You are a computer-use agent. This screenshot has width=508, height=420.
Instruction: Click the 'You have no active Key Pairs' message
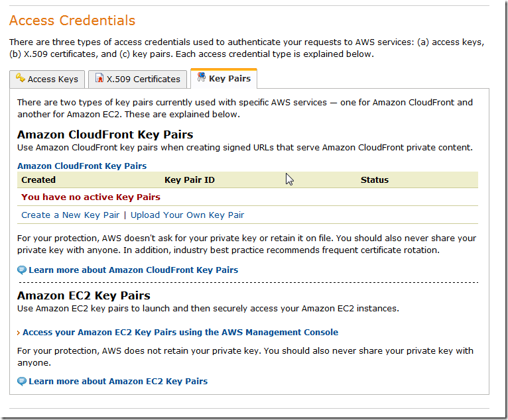click(91, 197)
